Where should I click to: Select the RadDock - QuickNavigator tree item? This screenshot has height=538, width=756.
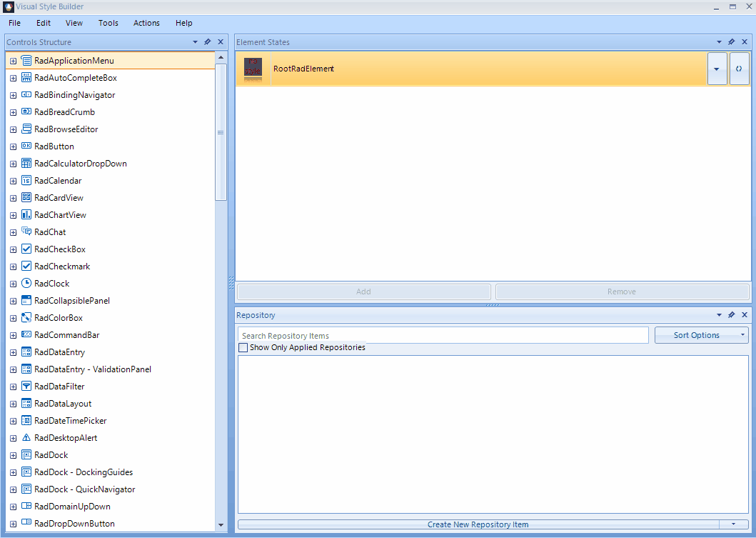point(85,489)
